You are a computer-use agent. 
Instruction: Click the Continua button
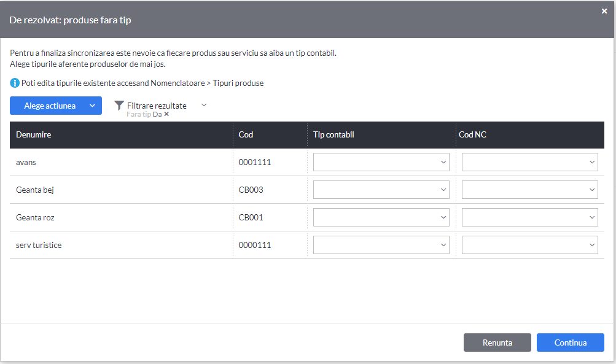click(x=570, y=343)
